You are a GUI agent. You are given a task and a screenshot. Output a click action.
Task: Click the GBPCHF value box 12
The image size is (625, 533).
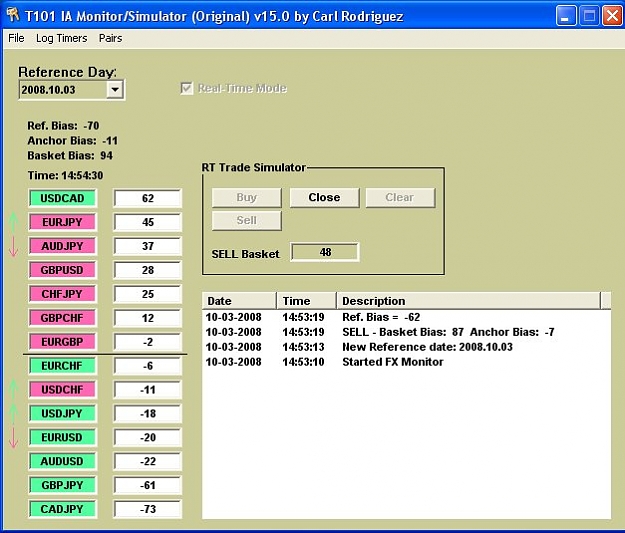(x=147, y=318)
